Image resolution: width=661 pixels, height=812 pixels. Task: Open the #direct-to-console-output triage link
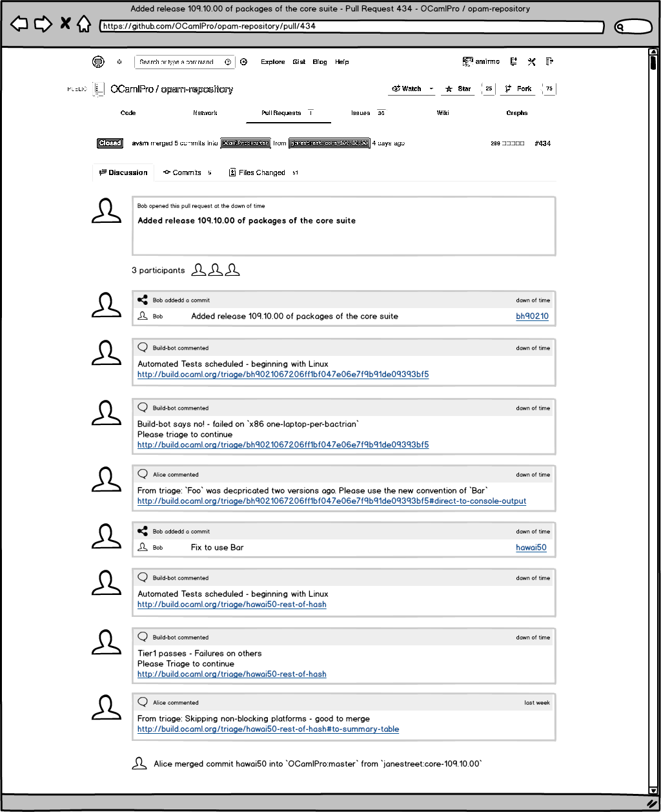(332, 501)
